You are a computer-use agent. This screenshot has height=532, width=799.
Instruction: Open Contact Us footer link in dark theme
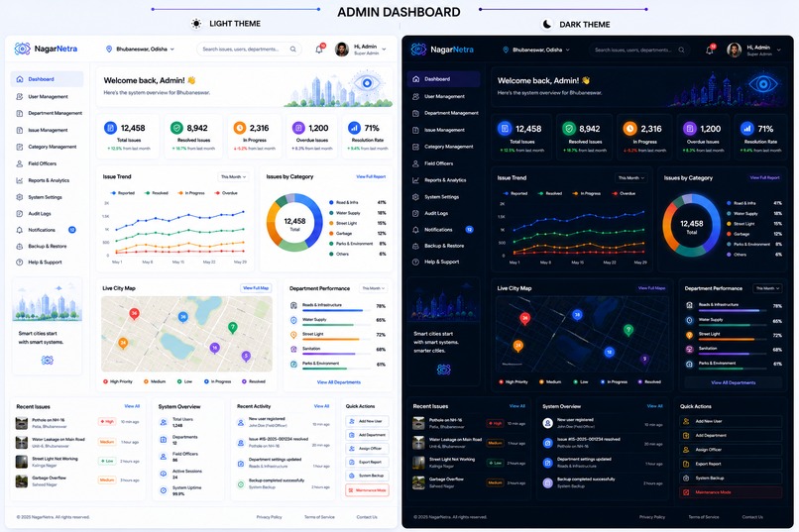click(752, 517)
